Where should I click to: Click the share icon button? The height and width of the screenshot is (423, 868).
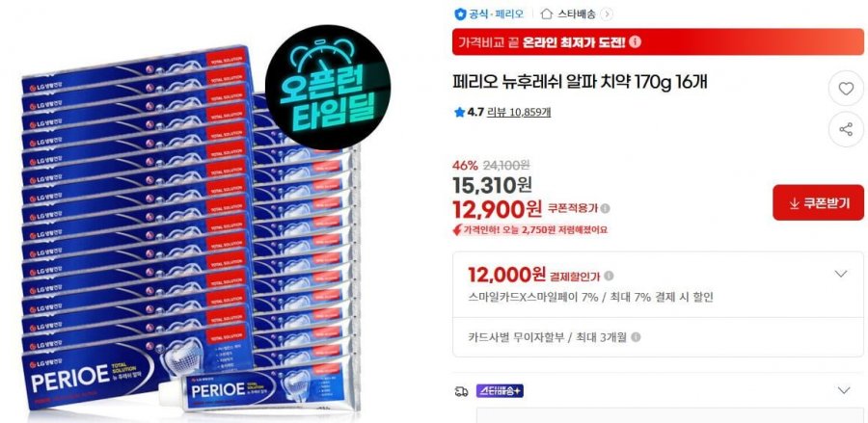(845, 130)
